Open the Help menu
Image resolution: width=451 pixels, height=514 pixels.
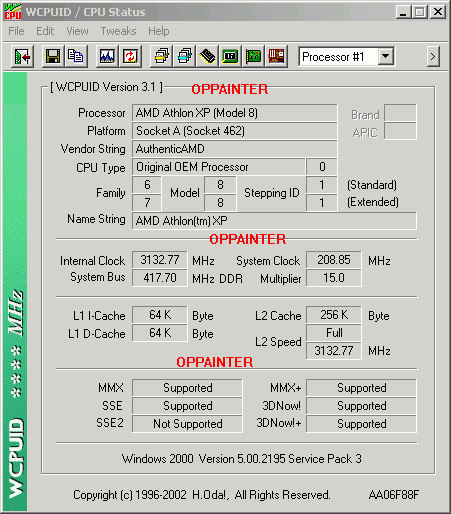[159, 31]
